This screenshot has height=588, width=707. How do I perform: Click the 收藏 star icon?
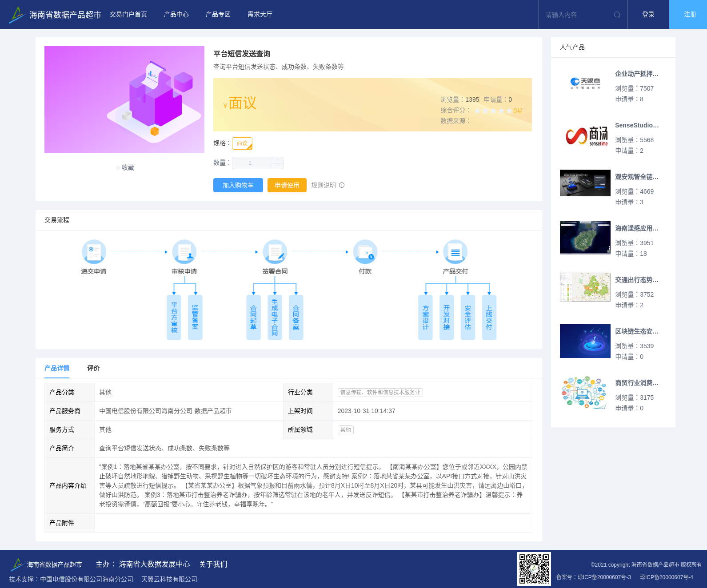[x=118, y=167]
